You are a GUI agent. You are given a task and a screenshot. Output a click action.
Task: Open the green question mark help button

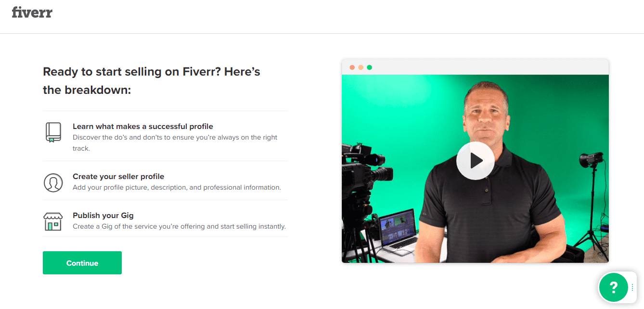(x=613, y=287)
